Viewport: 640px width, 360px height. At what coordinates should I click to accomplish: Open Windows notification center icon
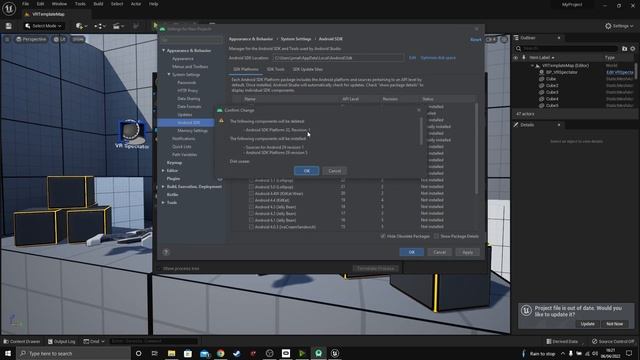[x=629, y=353]
